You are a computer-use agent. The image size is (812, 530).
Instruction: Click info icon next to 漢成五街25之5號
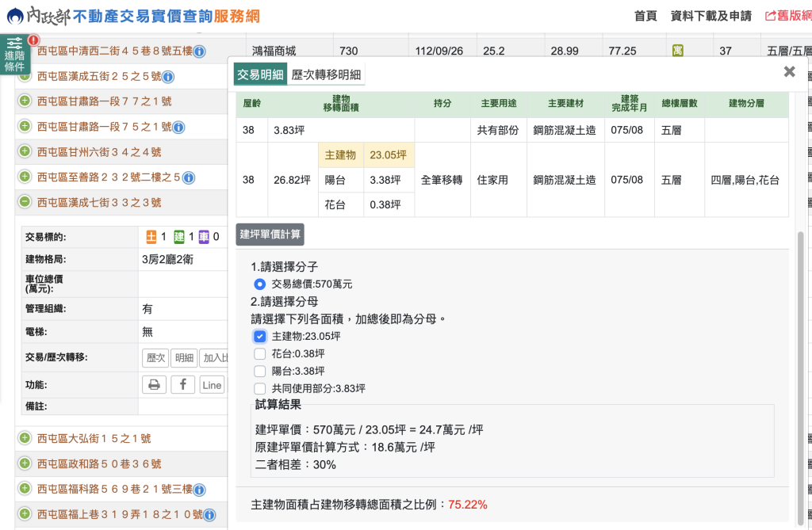pyautogui.click(x=168, y=77)
